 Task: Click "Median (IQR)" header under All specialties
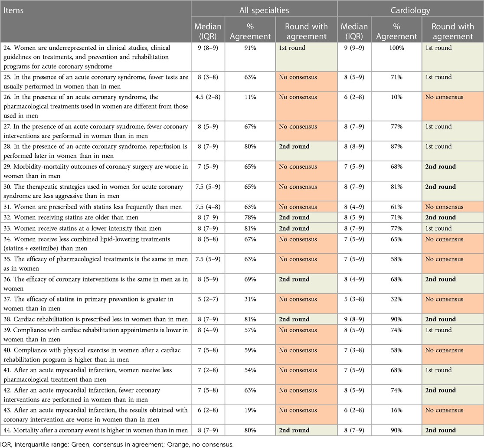208,31
